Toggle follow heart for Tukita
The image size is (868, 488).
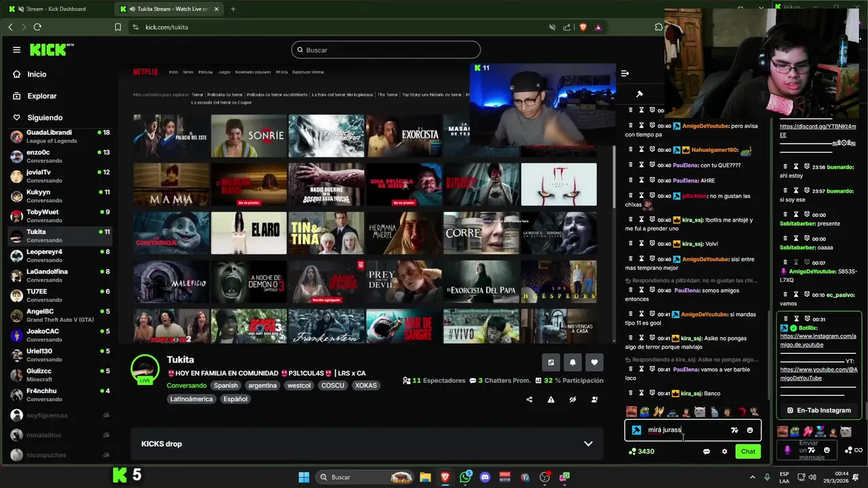tap(594, 363)
